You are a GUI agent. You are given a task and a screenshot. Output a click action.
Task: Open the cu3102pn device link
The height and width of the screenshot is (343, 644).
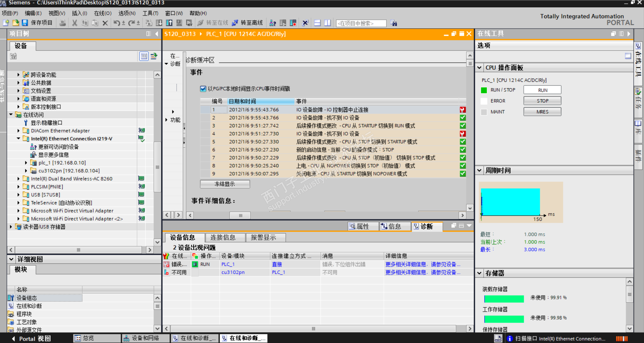[233, 273]
